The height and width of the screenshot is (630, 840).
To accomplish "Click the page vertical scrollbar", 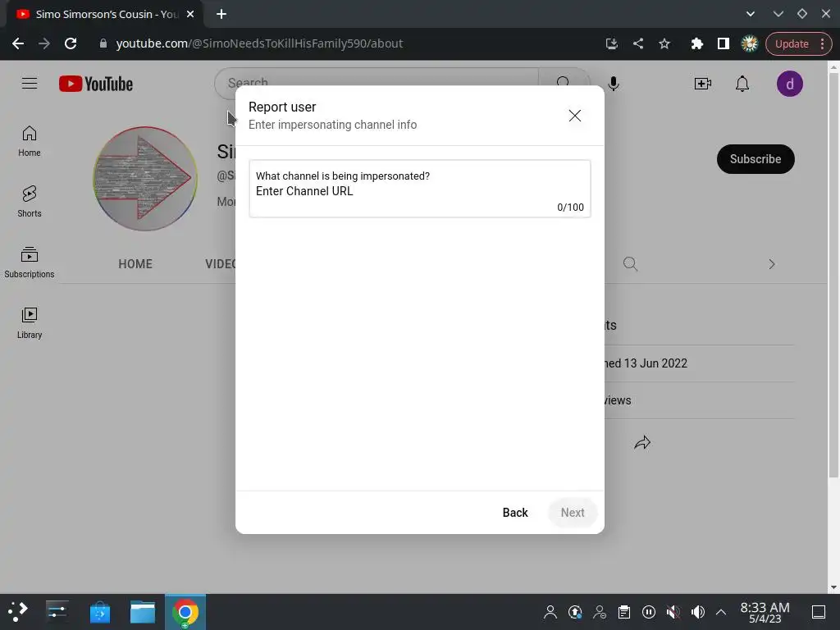I will coord(833,274).
